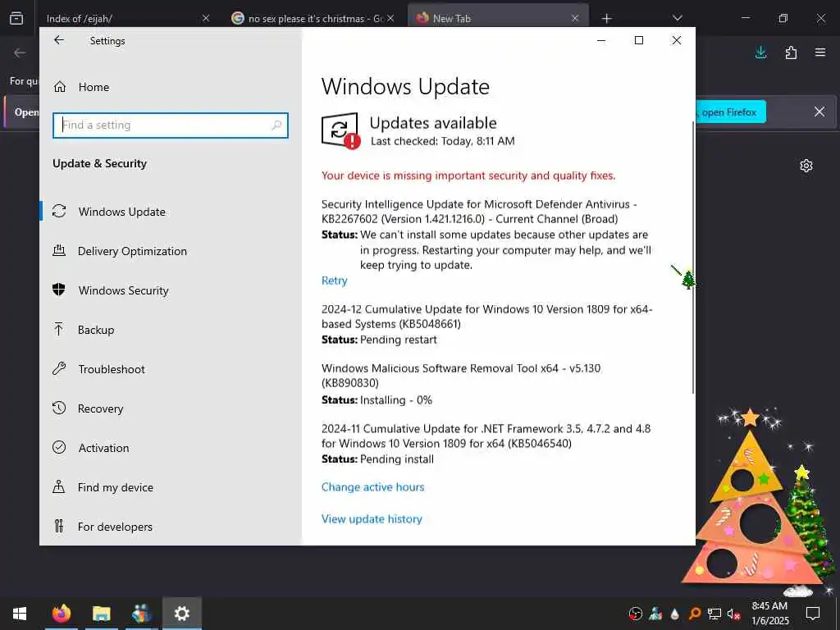Open the Windows Start menu
Viewport: 840px width, 630px height.
click(20, 614)
